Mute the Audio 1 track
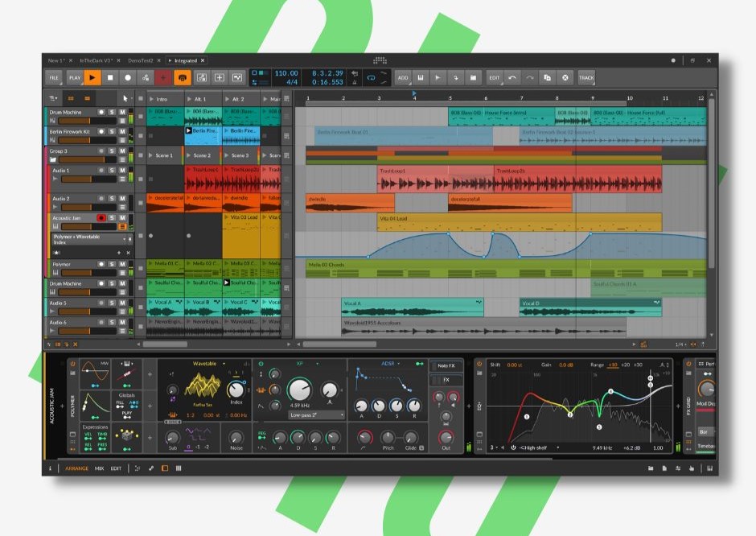756x536 pixels. (x=122, y=171)
